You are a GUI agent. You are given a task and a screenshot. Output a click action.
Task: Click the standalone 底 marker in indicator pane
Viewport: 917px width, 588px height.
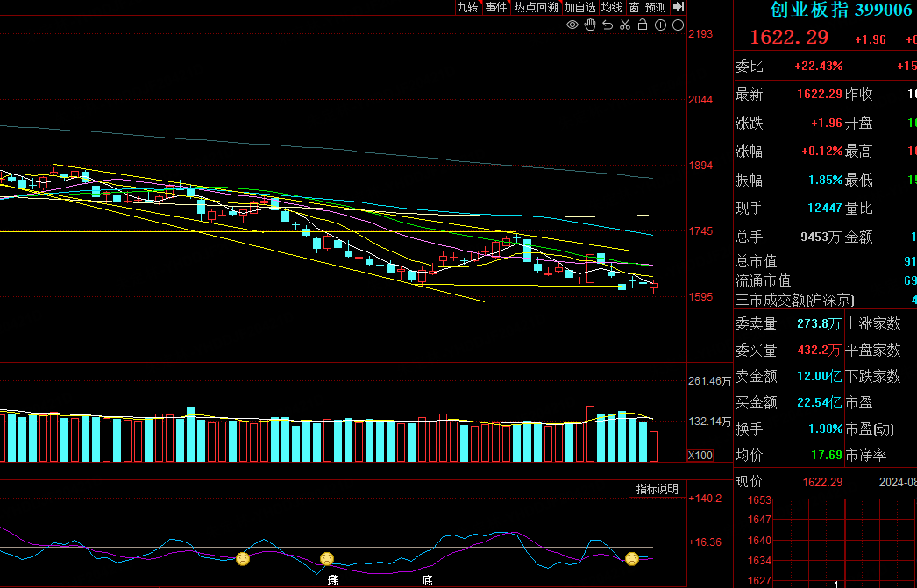point(428,580)
